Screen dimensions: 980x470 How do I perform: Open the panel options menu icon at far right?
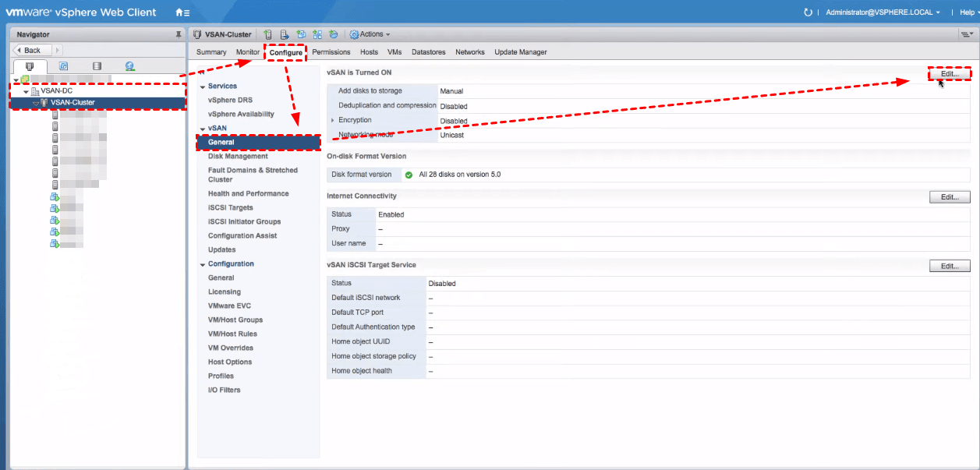pos(967,34)
